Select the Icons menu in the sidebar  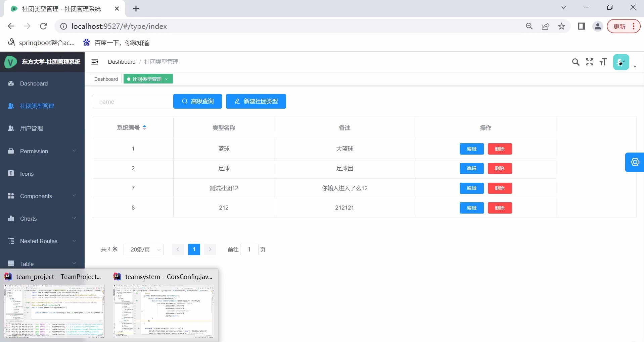pyautogui.click(x=27, y=174)
